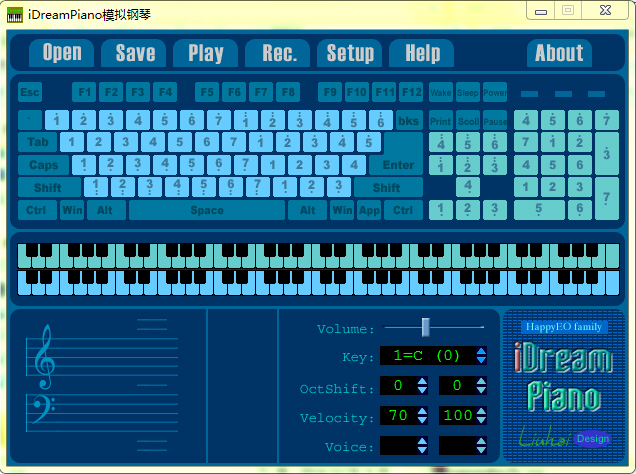Click the left Alt virtual key
636x474 pixels.
tap(106, 210)
